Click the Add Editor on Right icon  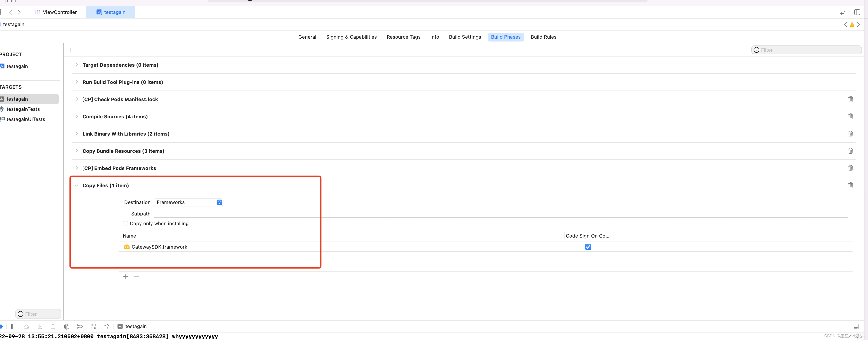tap(857, 12)
